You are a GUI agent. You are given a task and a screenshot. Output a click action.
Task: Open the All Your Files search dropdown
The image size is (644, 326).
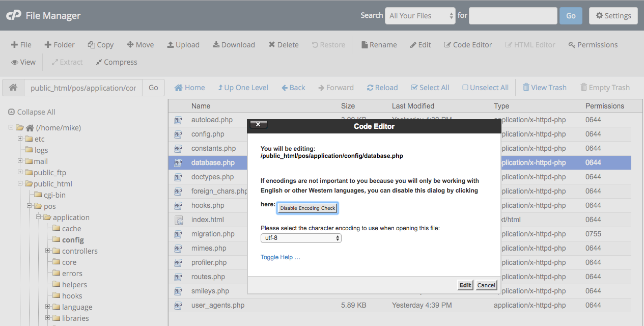(421, 16)
